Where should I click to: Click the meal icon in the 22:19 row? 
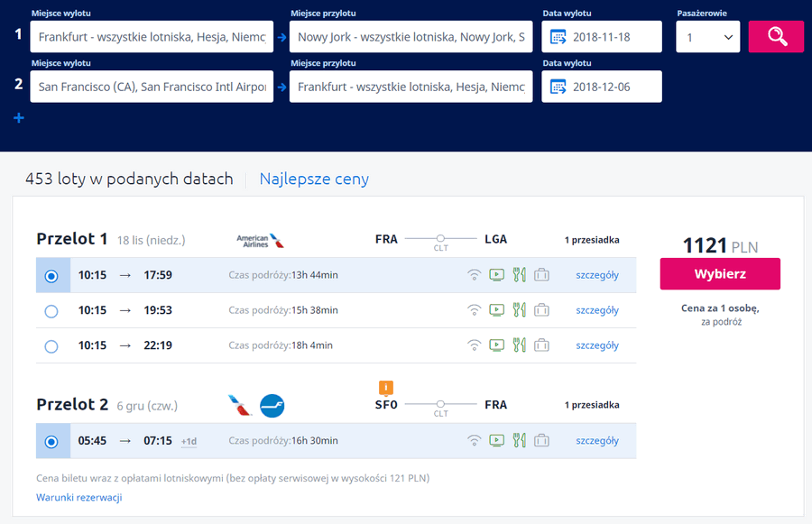click(520, 345)
